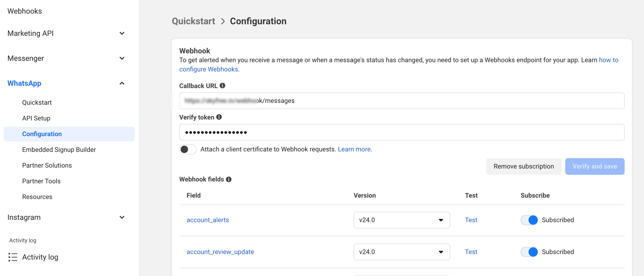
Task: Toggle the client certificate switch
Action: (x=188, y=149)
